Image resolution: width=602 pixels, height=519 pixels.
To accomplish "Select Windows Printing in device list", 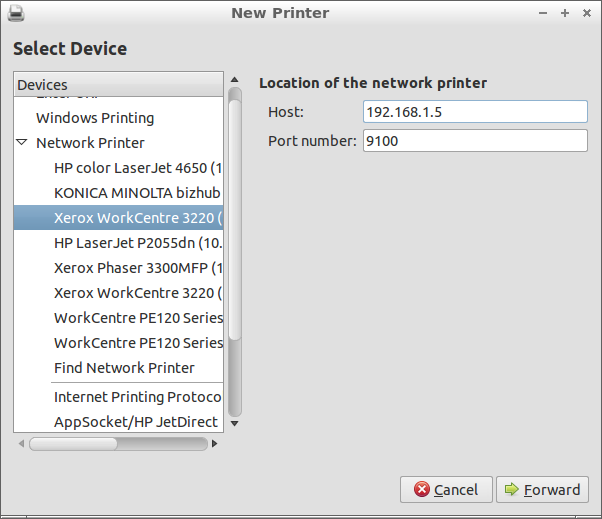I will (x=95, y=118).
